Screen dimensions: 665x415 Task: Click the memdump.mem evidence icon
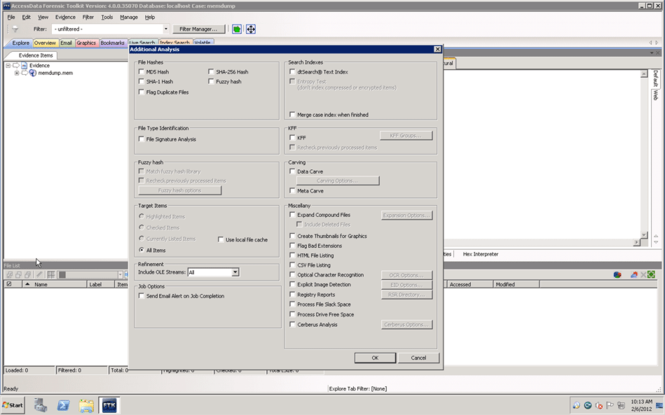[x=32, y=73]
